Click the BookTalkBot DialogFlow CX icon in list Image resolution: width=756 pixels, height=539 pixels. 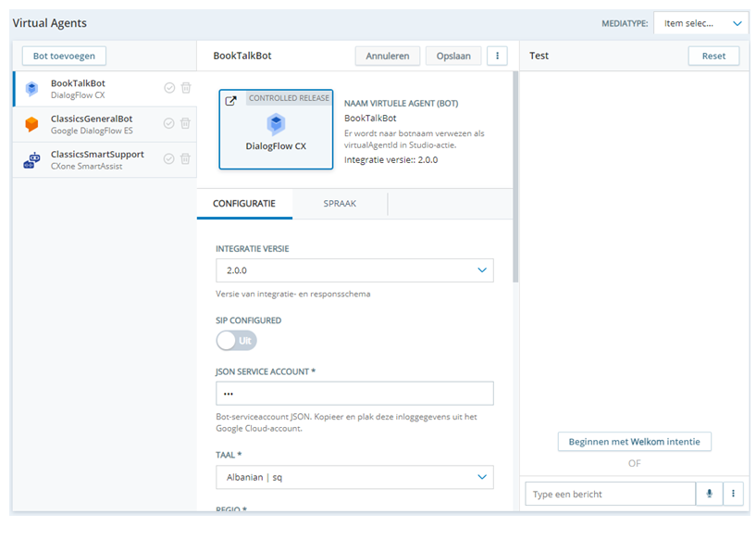[x=31, y=89]
